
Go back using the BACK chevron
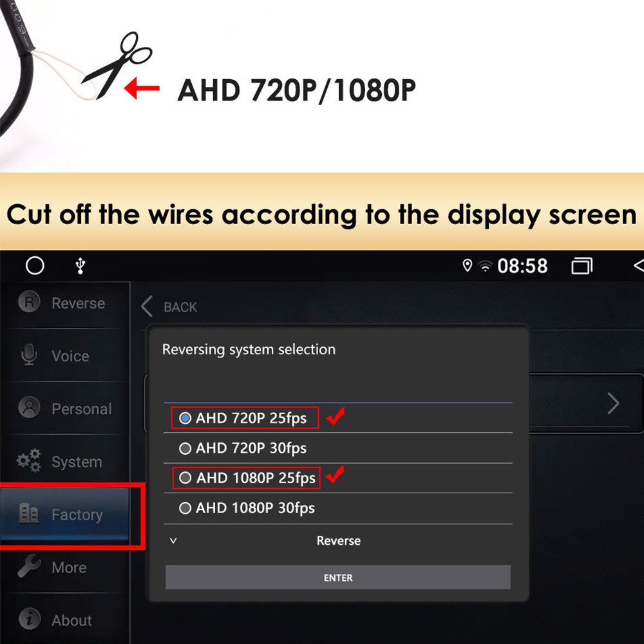tap(147, 307)
